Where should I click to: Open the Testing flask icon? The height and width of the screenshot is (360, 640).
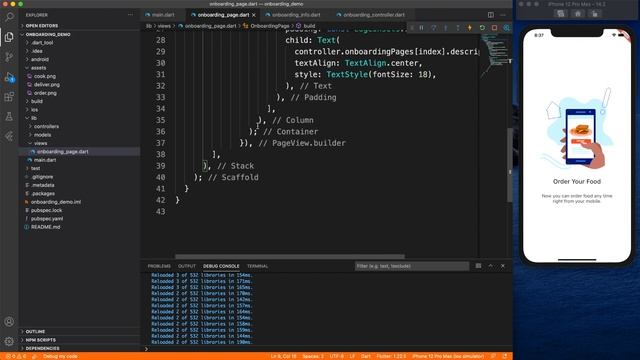click(9, 117)
